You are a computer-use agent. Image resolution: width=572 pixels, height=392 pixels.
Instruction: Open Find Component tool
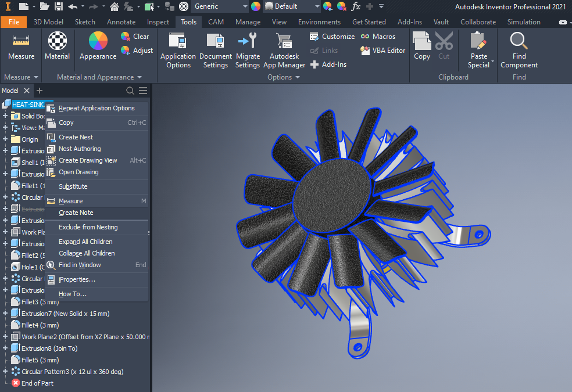click(x=519, y=51)
